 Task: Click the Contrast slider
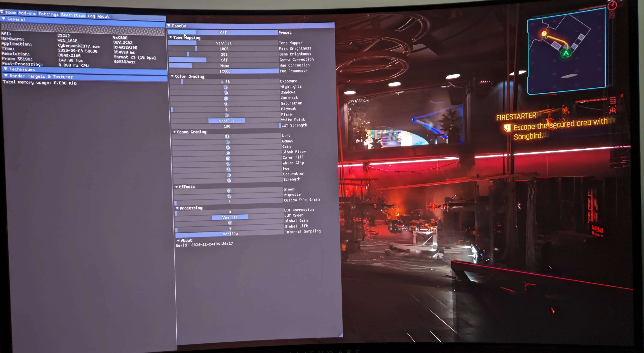pos(226,98)
